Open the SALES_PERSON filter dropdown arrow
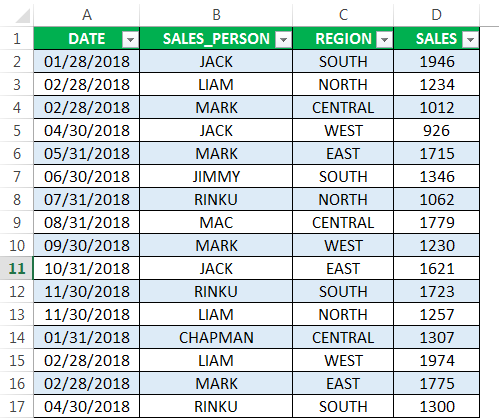499x418 pixels. click(x=283, y=40)
